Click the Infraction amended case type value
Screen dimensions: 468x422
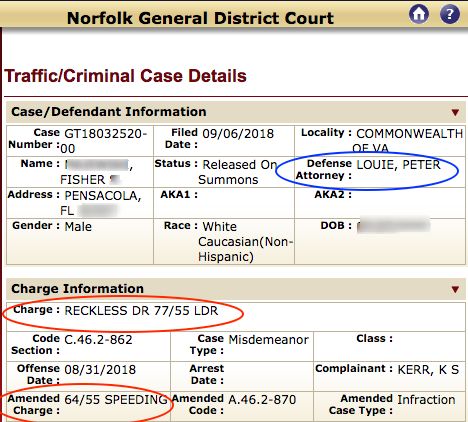[426, 399]
